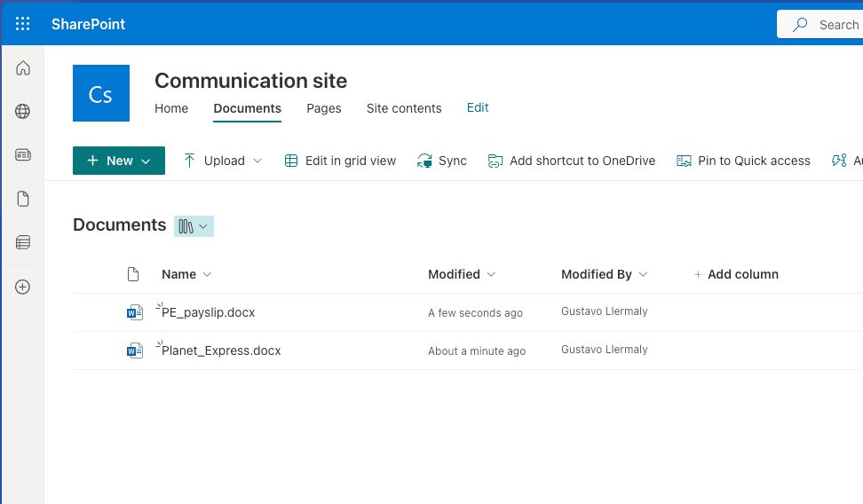Open My files page icon in sidebar
The image size is (863, 504).
tap(23, 199)
